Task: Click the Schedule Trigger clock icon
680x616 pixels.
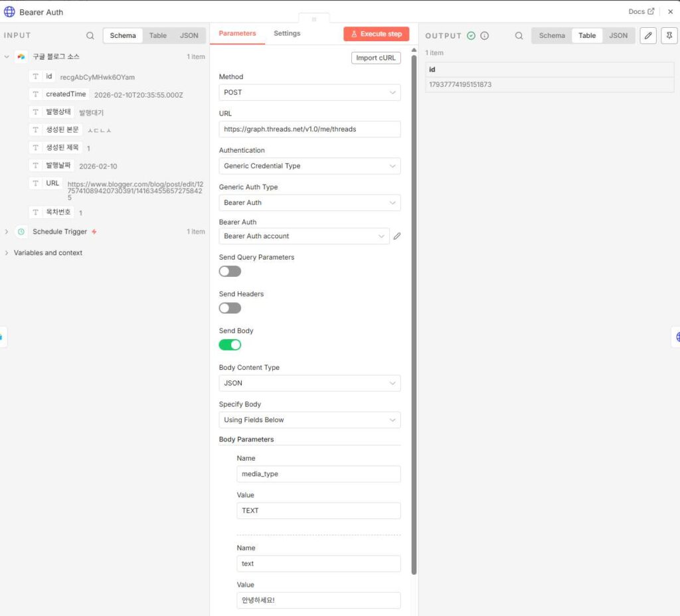Action: 21,232
